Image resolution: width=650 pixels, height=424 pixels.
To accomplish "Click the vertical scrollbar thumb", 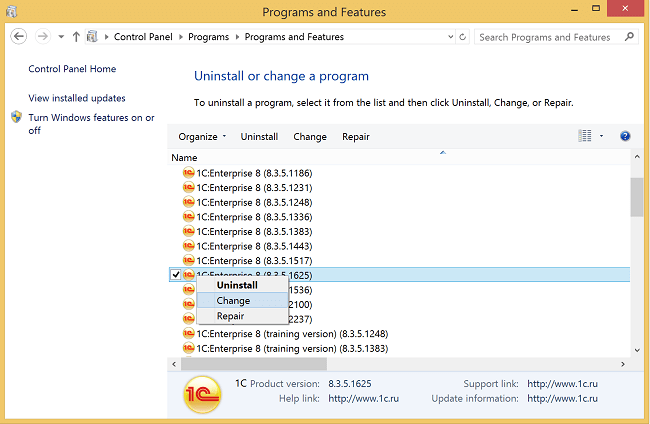I will pyautogui.click(x=637, y=197).
